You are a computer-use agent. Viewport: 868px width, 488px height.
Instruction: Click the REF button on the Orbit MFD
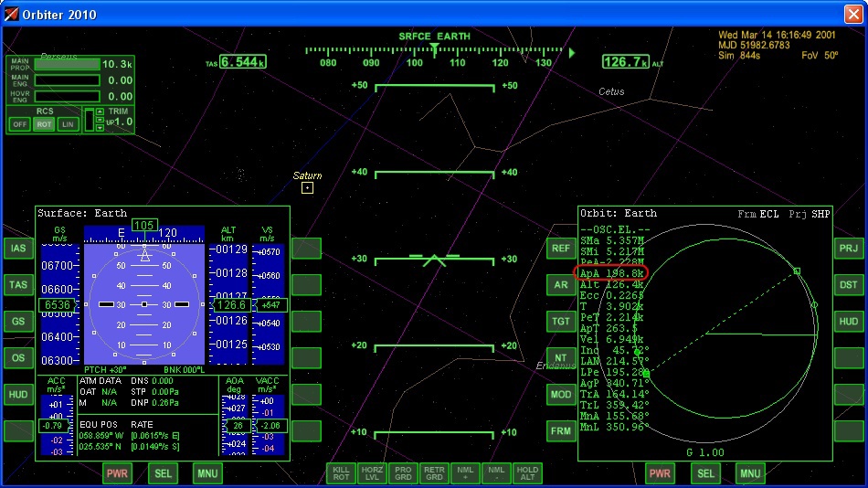[561, 249]
